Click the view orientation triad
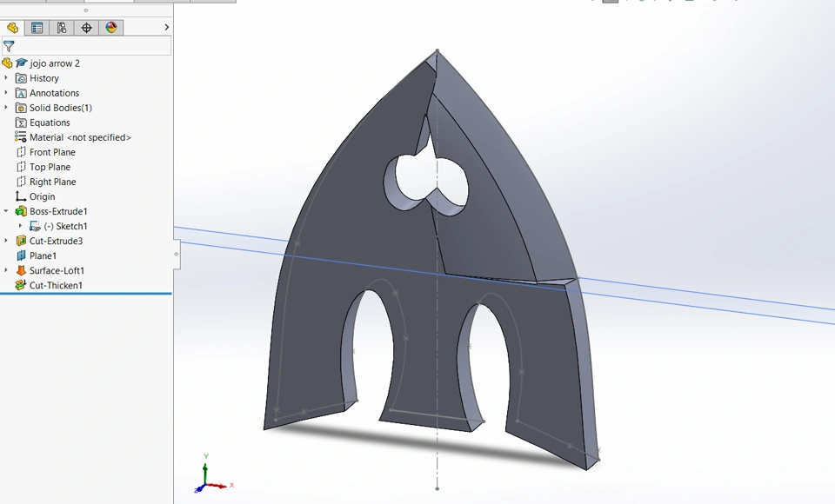Screen dimensions: 835x504 pyautogui.click(x=212, y=474)
